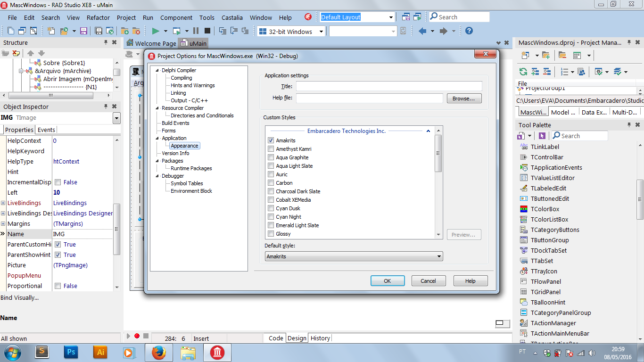Open the 32-bit Windows platform dropdown
Image resolution: width=644 pixels, height=362 pixels.
coord(322,31)
